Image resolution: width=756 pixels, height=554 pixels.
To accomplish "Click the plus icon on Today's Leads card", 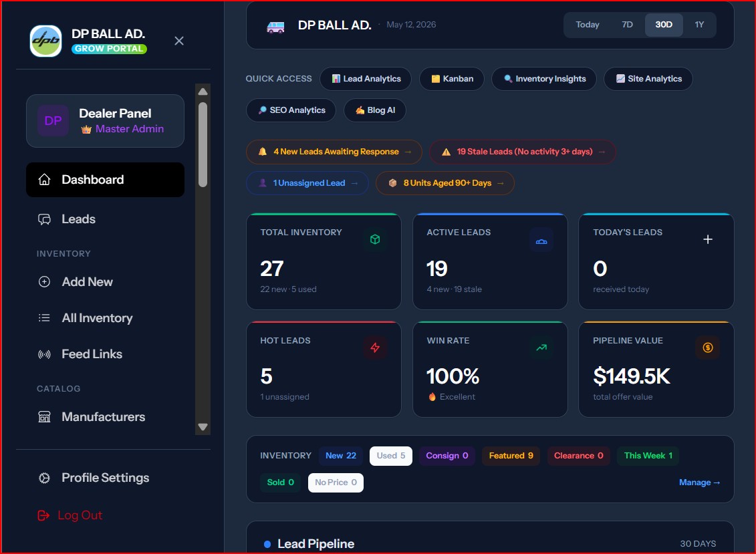I will click(708, 239).
